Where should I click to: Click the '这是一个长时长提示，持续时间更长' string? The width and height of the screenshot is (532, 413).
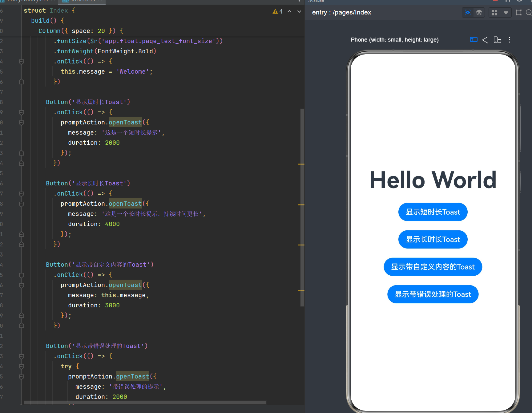click(x=151, y=214)
